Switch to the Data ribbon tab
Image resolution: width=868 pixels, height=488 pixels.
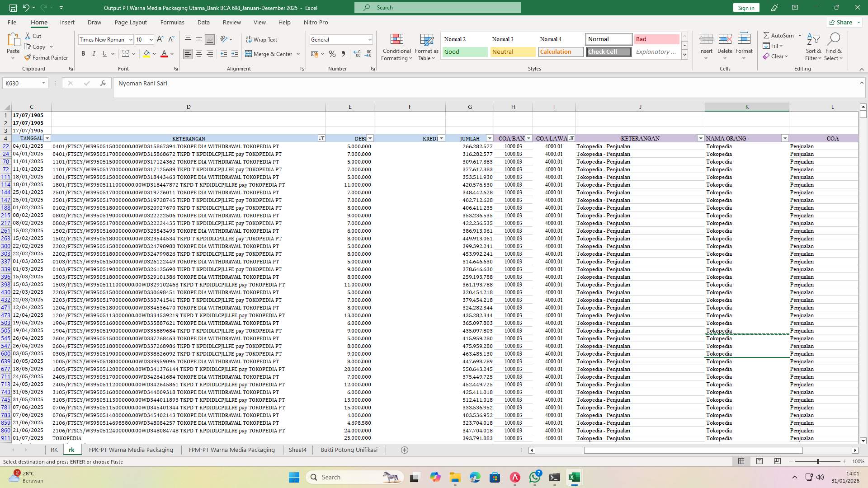(203, 22)
